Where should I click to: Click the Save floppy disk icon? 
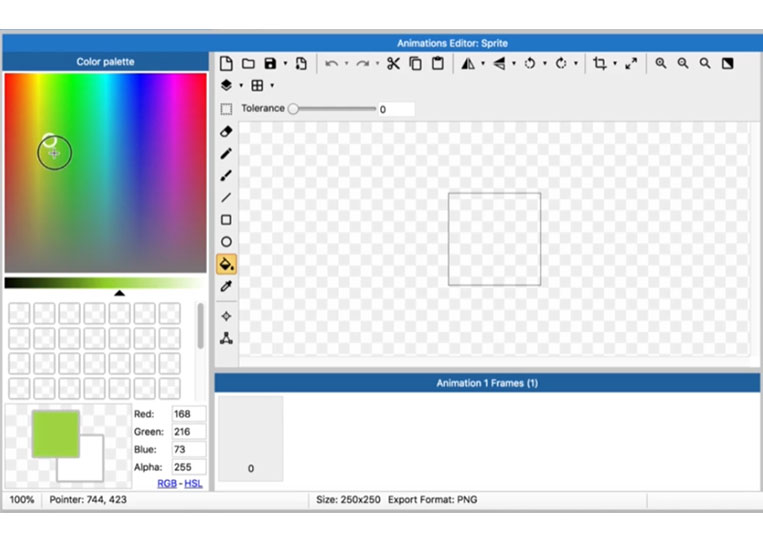[x=270, y=63]
